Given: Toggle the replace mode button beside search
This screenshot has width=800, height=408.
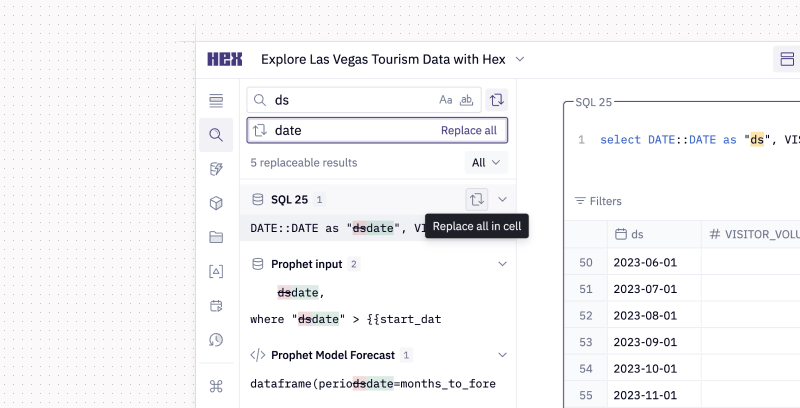Looking at the screenshot, I should coord(496,99).
